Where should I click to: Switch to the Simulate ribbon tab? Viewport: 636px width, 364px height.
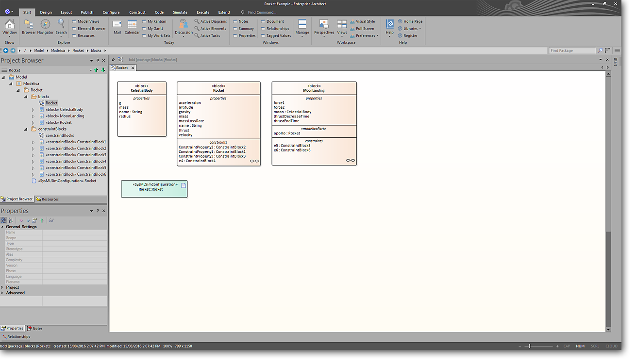point(180,12)
